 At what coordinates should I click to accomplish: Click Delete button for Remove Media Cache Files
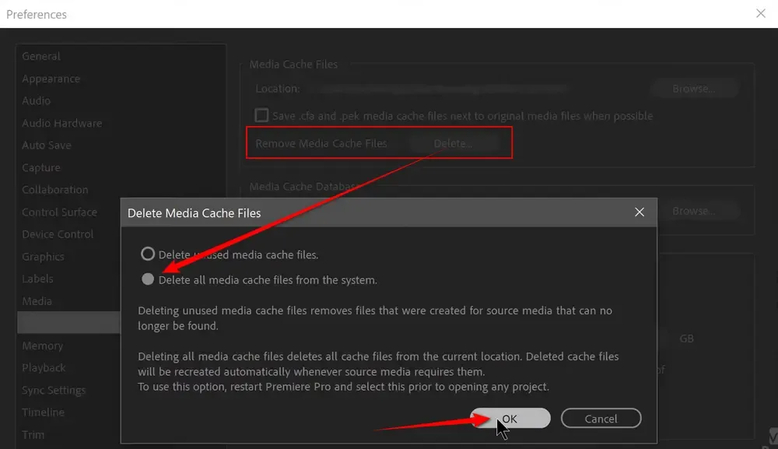[x=453, y=143]
